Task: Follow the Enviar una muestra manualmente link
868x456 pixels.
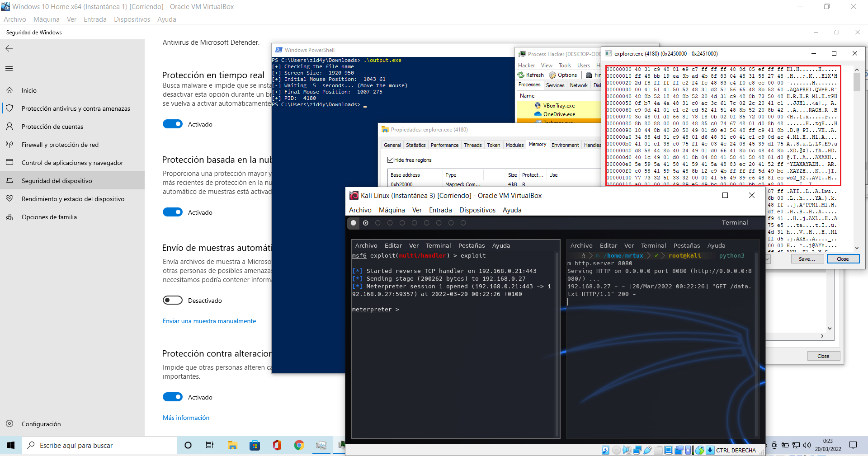Action: [209, 321]
